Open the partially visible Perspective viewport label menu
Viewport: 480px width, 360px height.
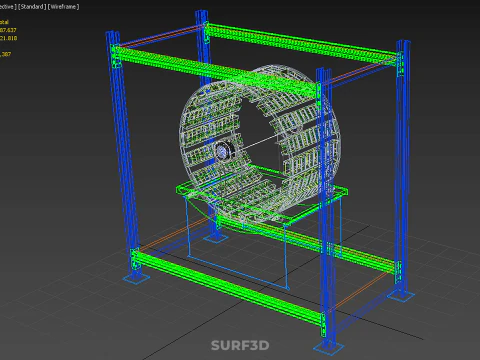click(8, 7)
